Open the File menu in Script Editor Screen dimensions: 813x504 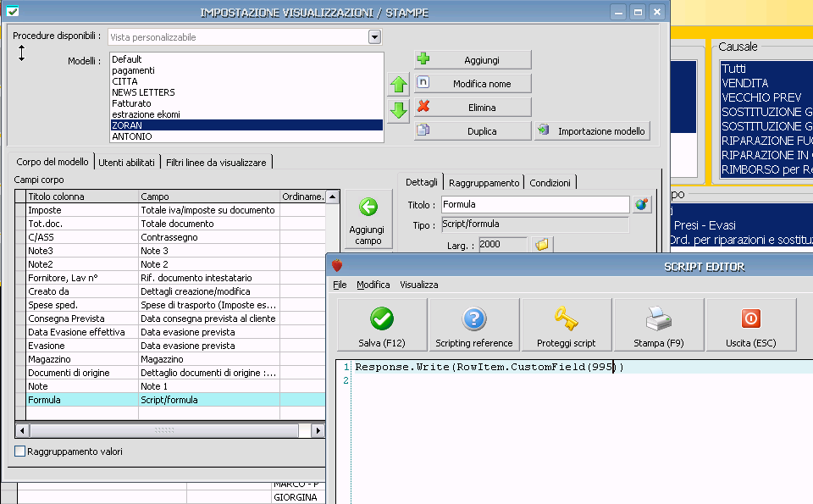340,285
